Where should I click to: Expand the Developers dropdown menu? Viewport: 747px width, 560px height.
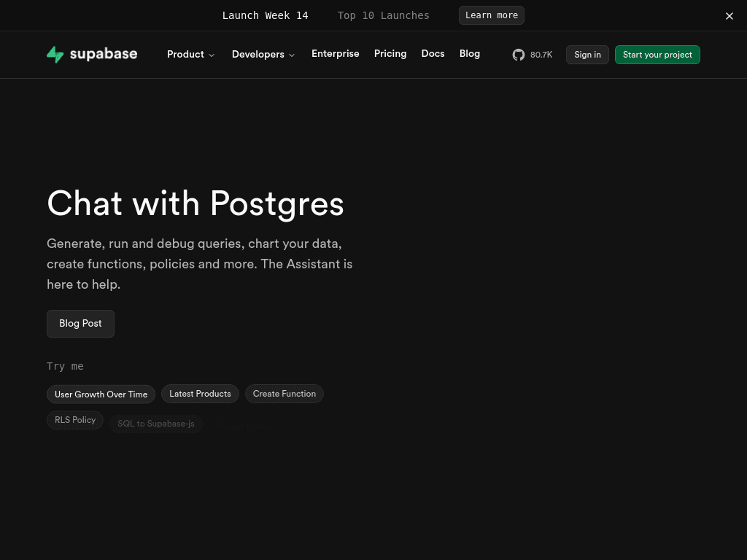tap(263, 54)
